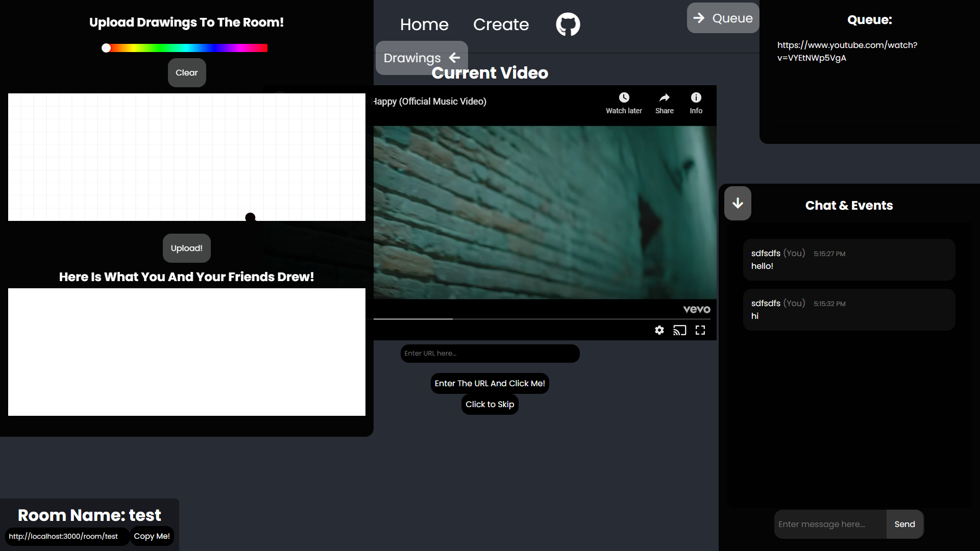The width and height of the screenshot is (980, 551).
Task: Enter fullscreen video mode
Action: pyautogui.click(x=700, y=331)
